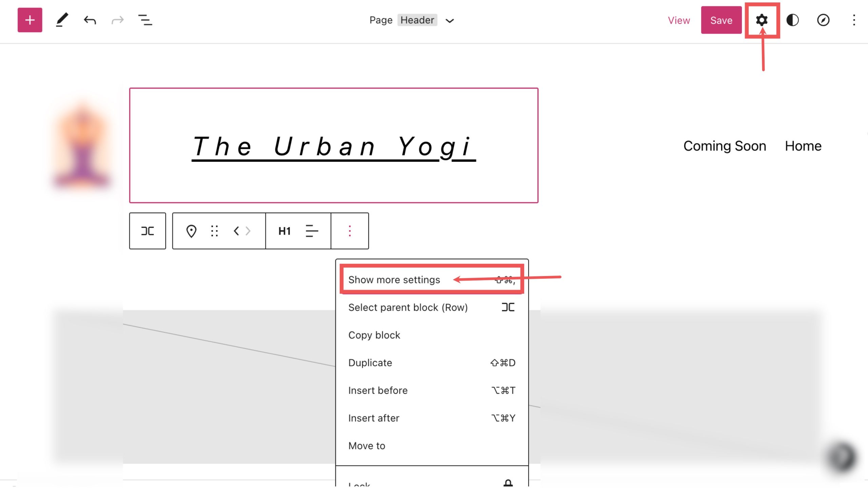Select the Edit pencil tool
The width and height of the screenshot is (868, 488).
62,20
